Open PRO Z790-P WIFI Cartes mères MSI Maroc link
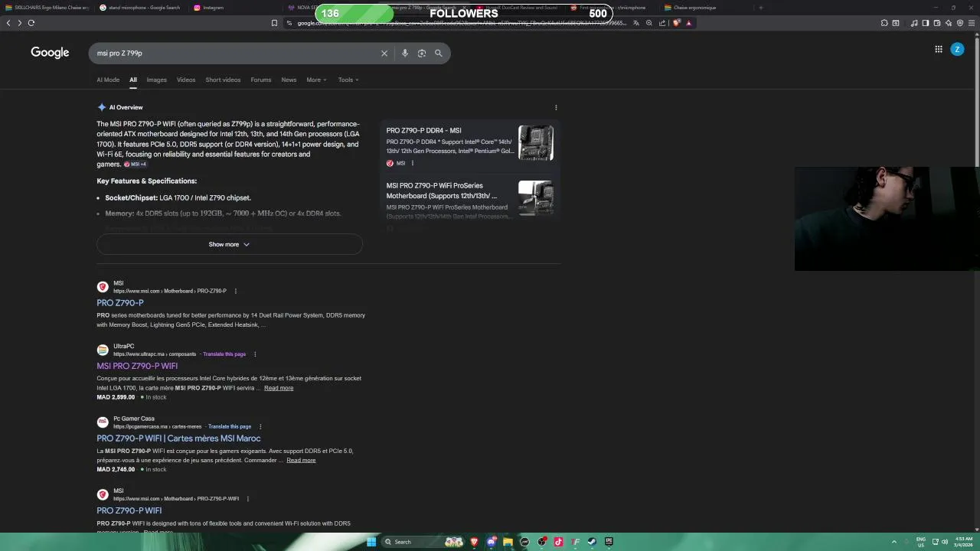This screenshot has width=980, height=551. coord(178,439)
